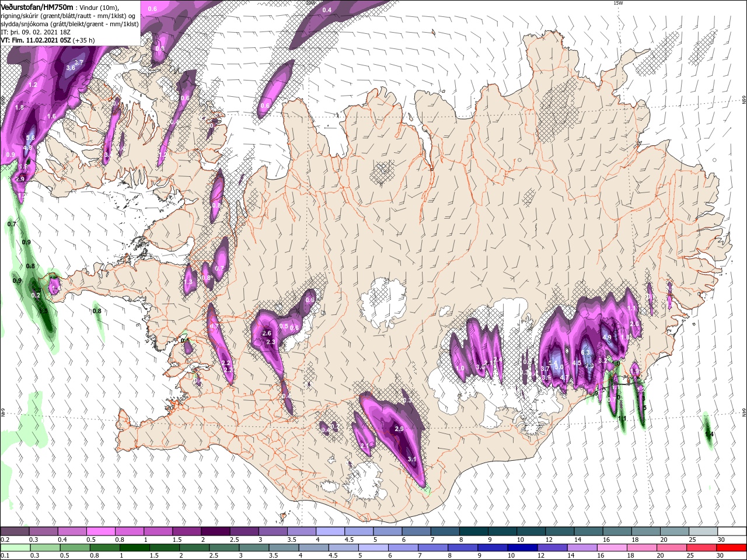
Task: Click the lower legend swatch labeled 16
Action: [611, 548]
